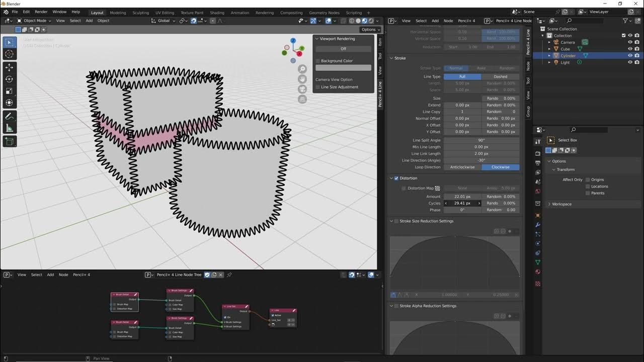Pick the Scale tool in viewport toolbar

[9, 91]
